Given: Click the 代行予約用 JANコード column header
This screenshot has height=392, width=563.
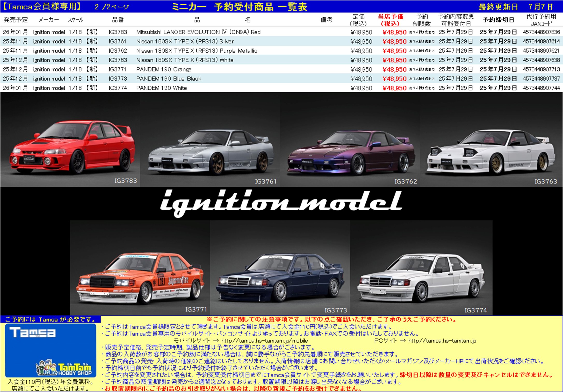Looking at the screenshot, I should (541, 20).
